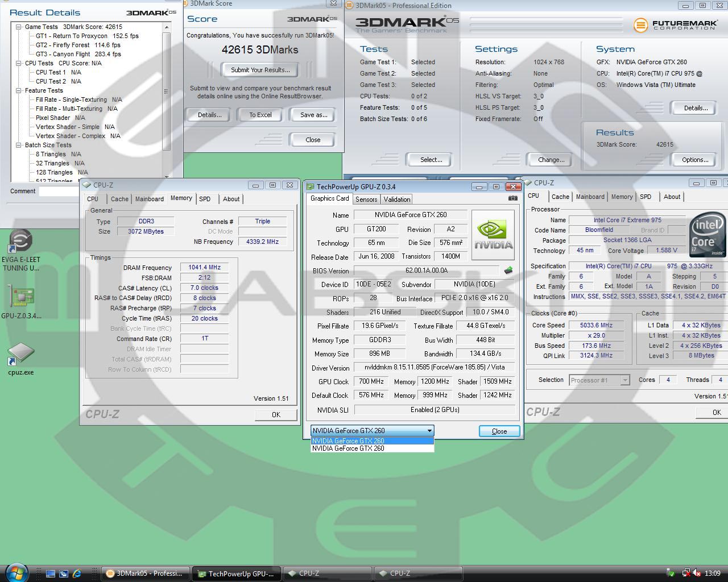This screenshot has height=582, width=728.
Task: Click the NVIDIA logo in GPU-Z
Action: point(493,235)
